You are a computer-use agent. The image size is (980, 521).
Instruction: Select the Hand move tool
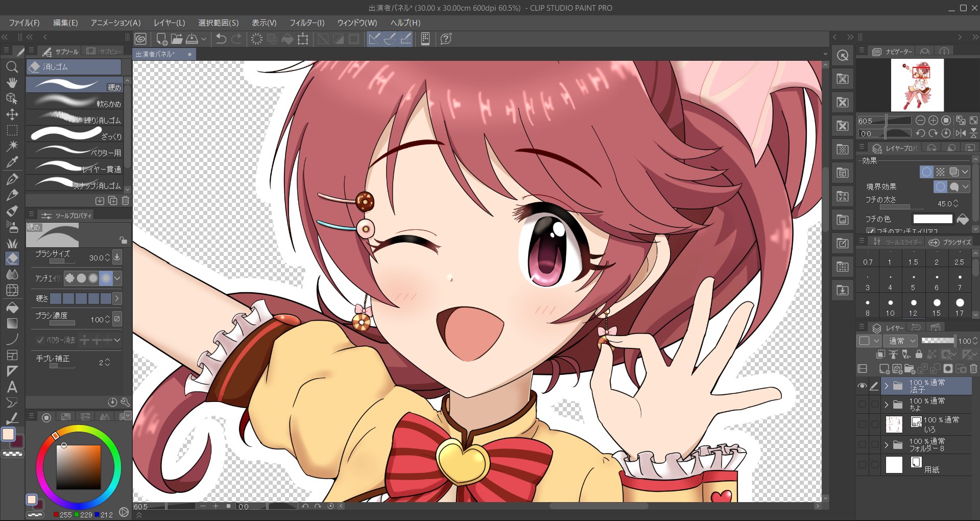(12, 83)
